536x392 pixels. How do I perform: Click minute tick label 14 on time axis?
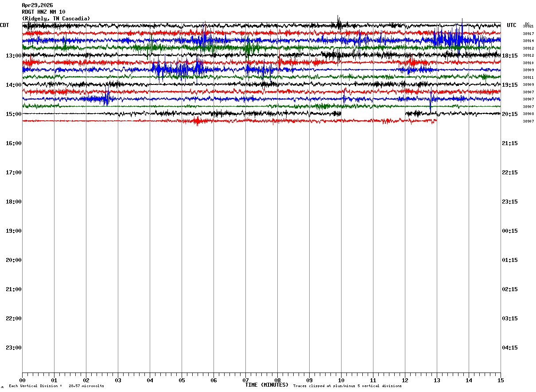(469, 380)
